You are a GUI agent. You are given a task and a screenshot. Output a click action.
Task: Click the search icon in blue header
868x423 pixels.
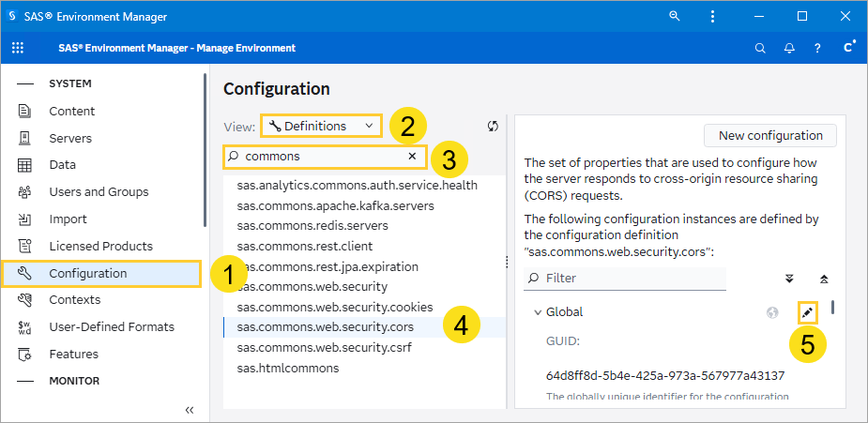point(760,48)
